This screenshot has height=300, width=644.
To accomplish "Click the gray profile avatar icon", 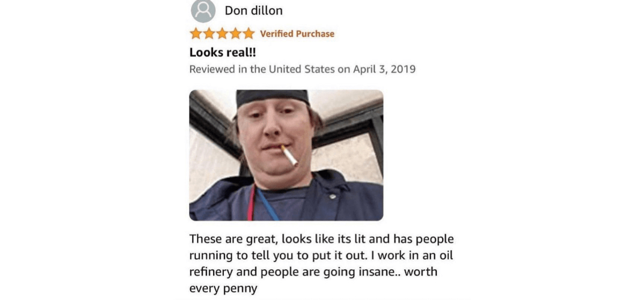I will [x=203, y=10].
